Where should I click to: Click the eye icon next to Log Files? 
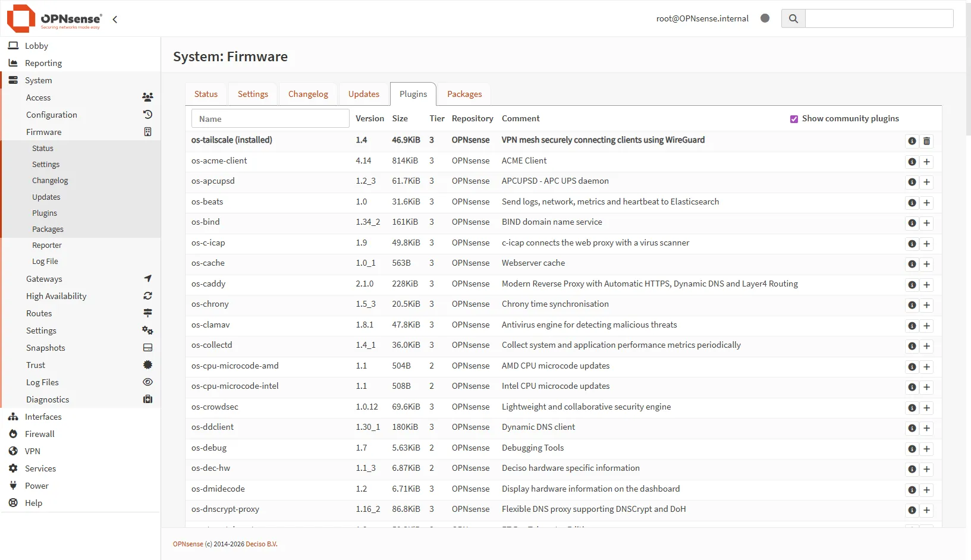point(147,382)
